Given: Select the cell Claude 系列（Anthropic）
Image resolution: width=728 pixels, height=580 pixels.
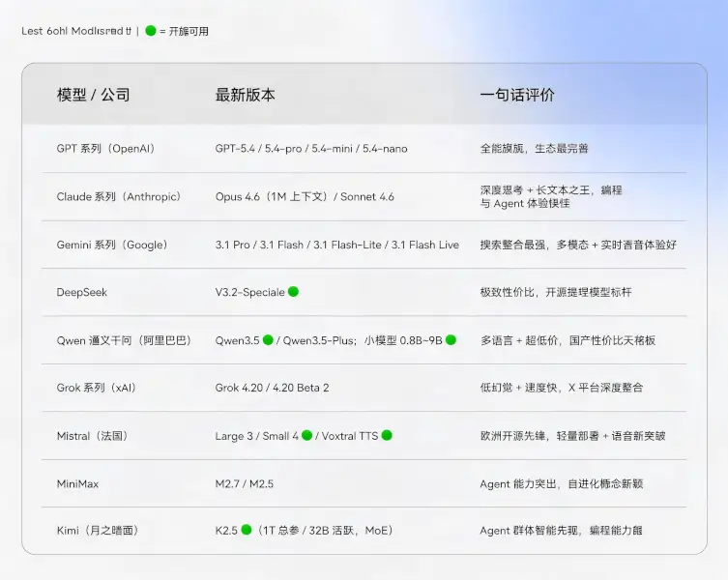Looking at the screenshot, I should (x=119, y=197).
